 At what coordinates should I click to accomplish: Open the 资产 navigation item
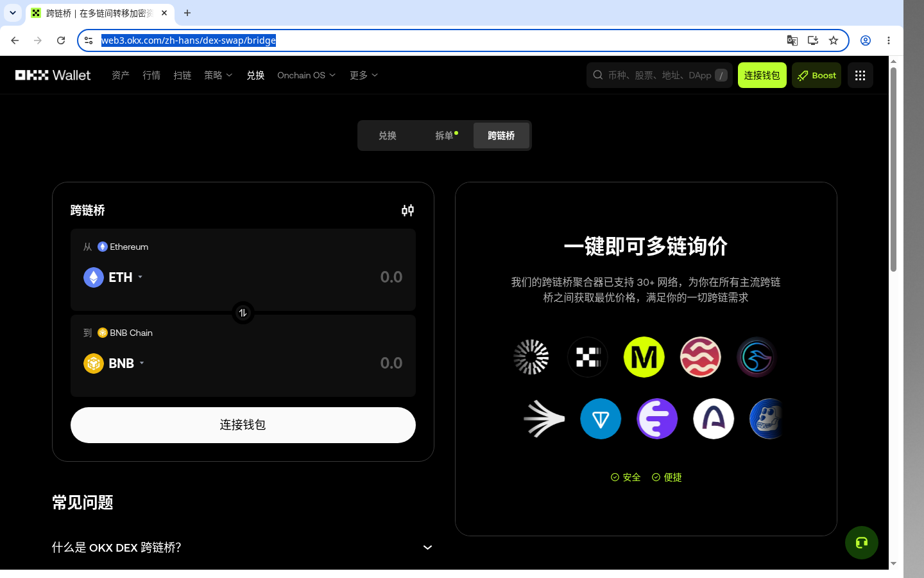(121, 75)
